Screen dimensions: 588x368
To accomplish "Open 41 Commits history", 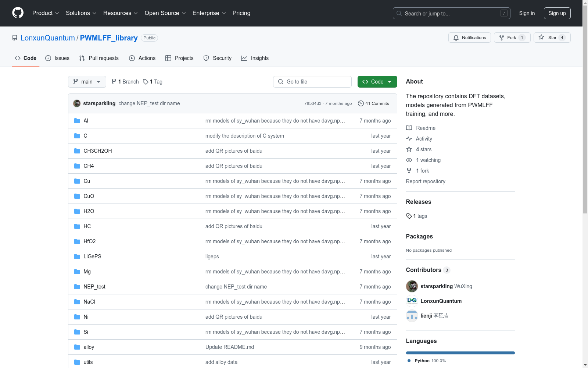I will 373,103.
